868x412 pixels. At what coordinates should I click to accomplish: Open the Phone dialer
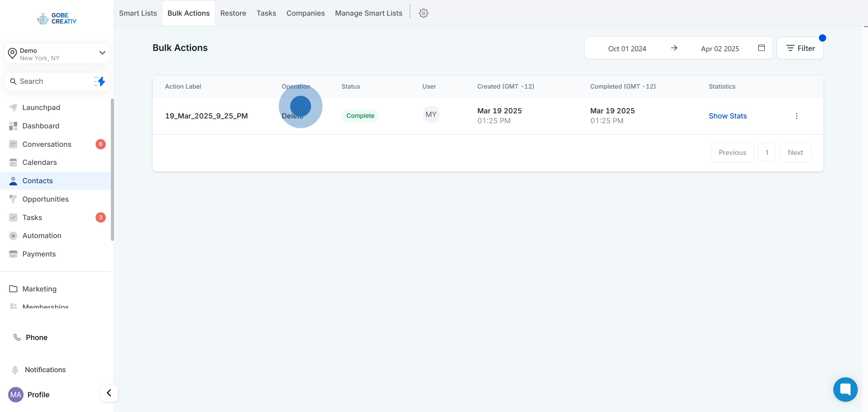[36, 337]
